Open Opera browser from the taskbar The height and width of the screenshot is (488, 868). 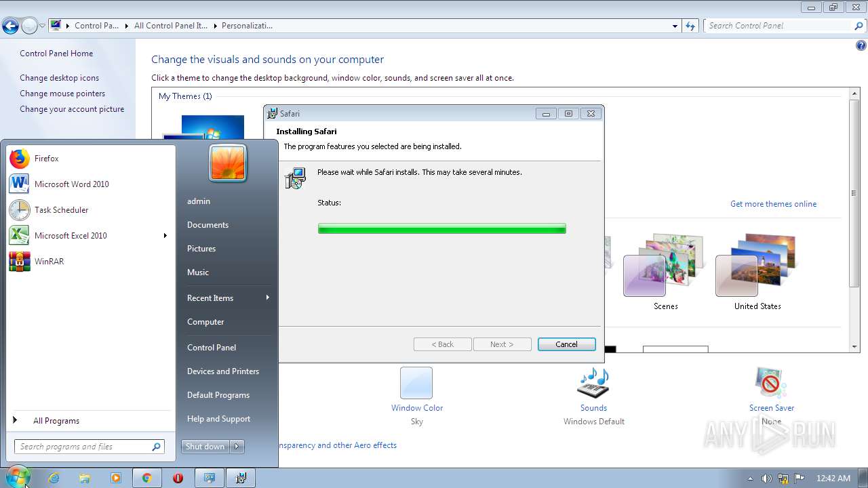point(178,478)
